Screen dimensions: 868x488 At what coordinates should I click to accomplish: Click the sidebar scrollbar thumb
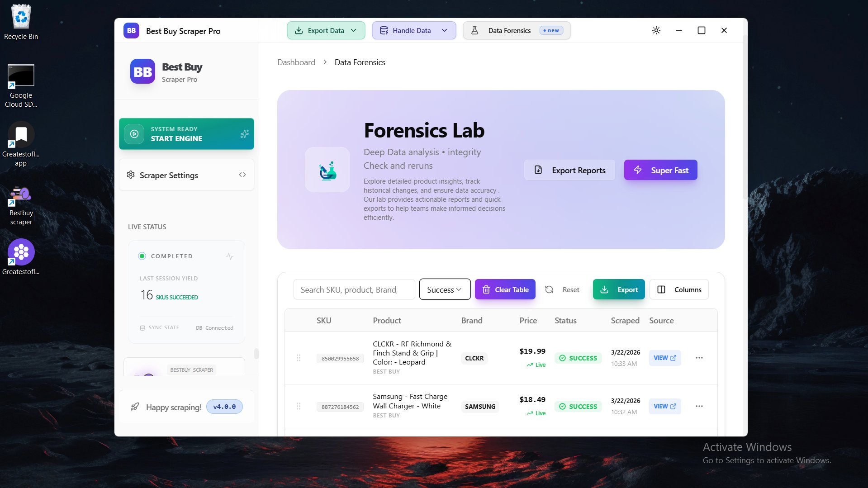(x=256, y=353)
